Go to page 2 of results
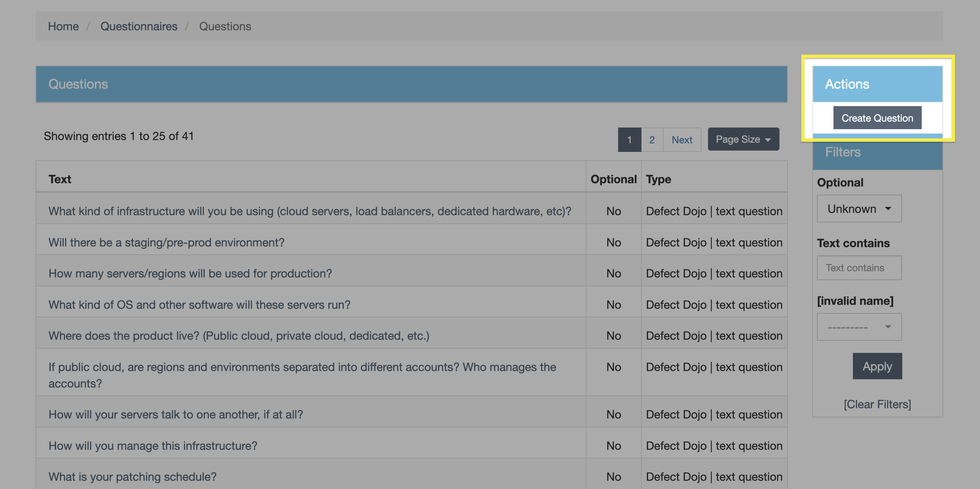 tap(652, 140)
